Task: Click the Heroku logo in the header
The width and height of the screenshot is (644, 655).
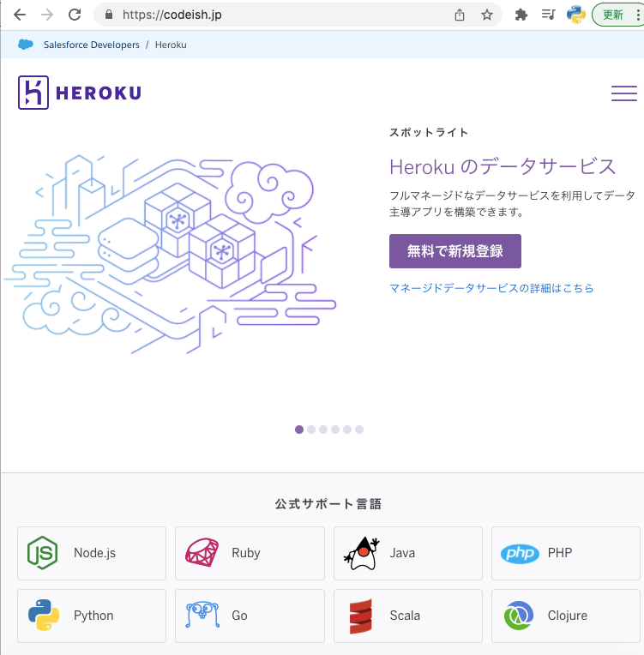Action: (80, 93)
